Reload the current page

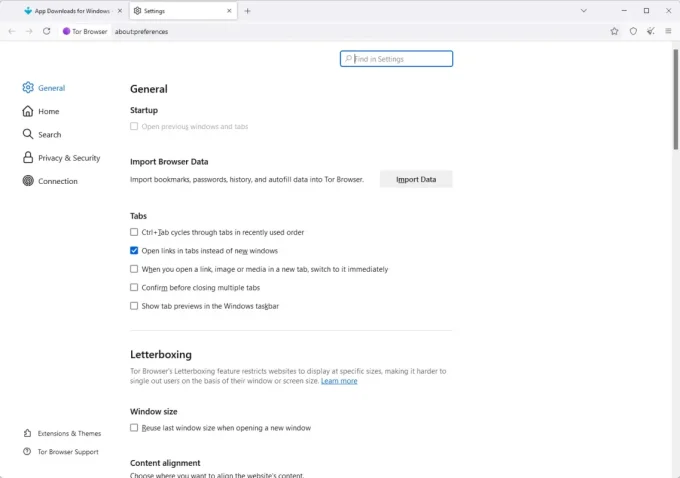pos(46,31)
